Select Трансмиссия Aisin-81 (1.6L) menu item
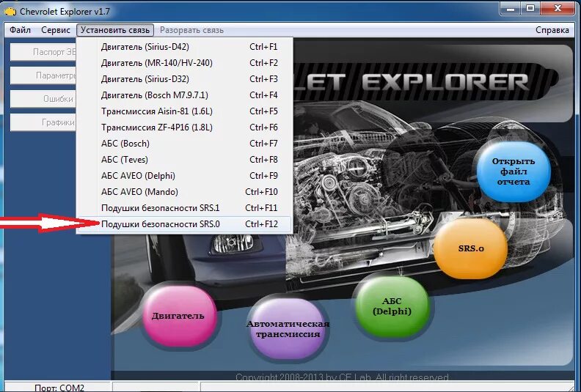 [185, 111]
